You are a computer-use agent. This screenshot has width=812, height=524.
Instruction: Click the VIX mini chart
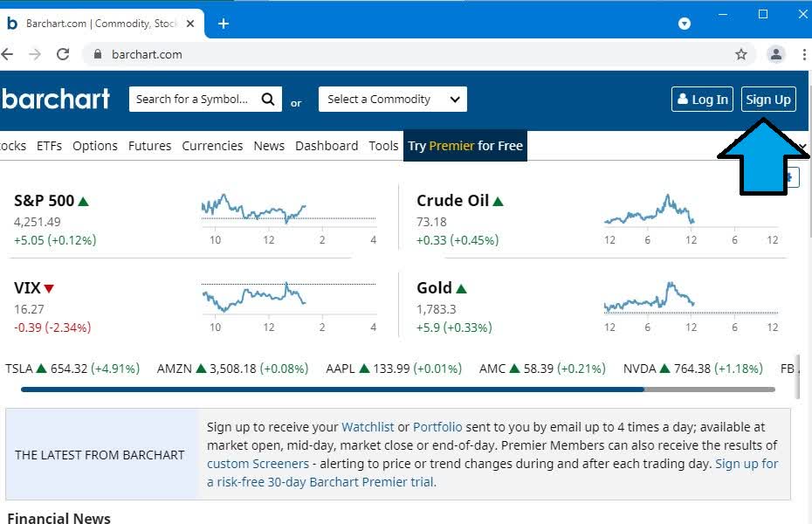point(289,306)
